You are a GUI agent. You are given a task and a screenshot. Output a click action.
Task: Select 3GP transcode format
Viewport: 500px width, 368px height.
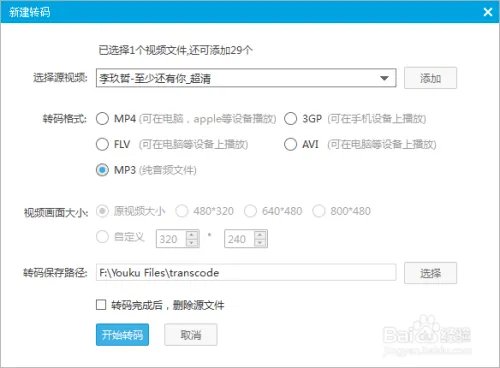pyautogui.click(x=290, y=119)
